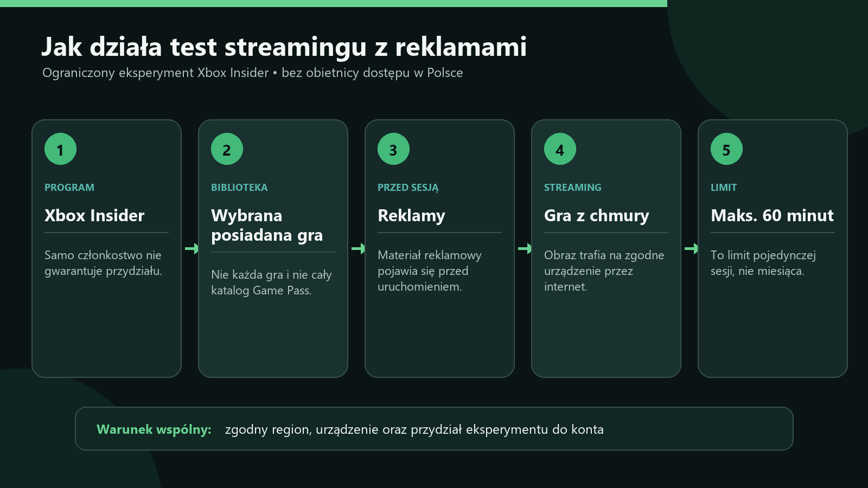The image size is (868, 488).
Task: Click the green step circle numbered 2
Action: point(227,149)
